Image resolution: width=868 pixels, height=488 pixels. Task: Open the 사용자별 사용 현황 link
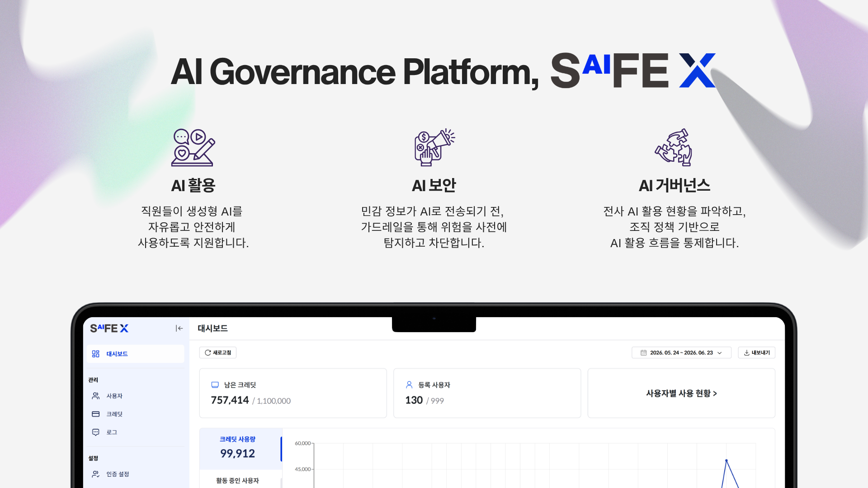click(x=681, y=394)
